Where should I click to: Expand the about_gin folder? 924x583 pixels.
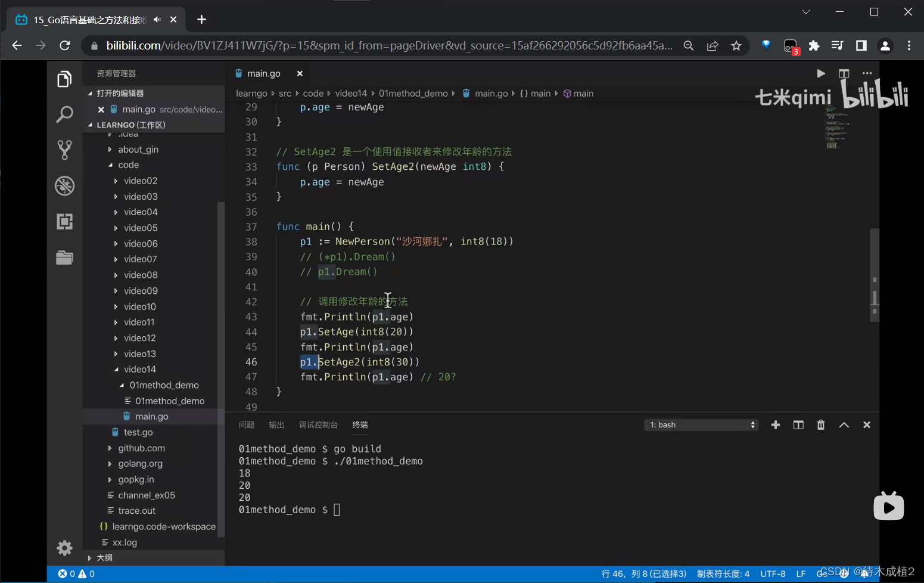coord(138,149)
